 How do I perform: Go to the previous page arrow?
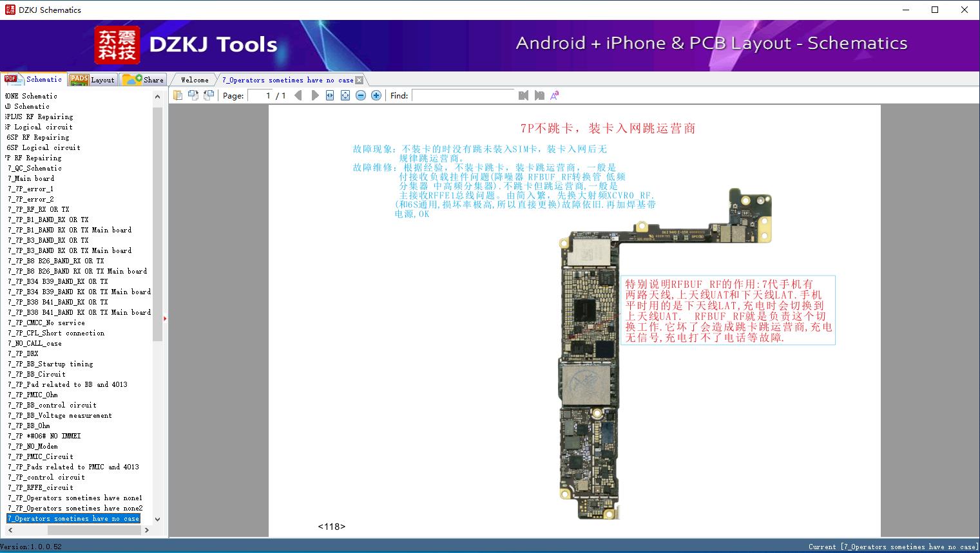(x=298, y=95)
